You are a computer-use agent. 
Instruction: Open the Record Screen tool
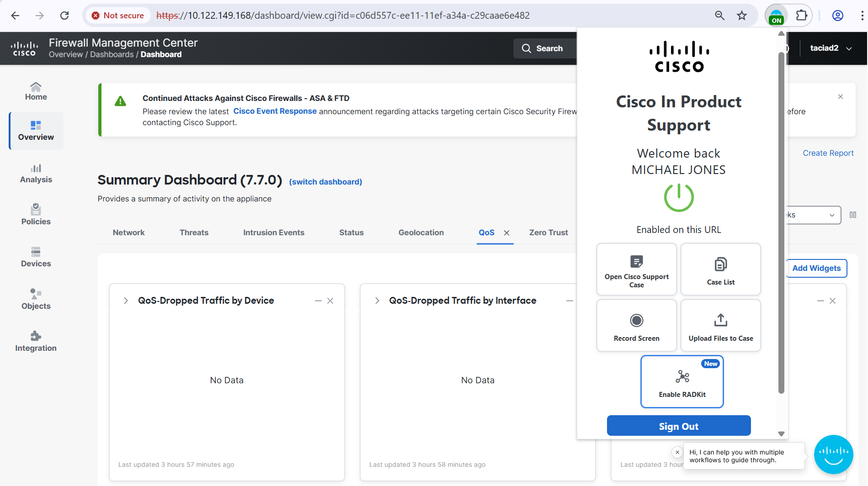(x=636, y=326)
